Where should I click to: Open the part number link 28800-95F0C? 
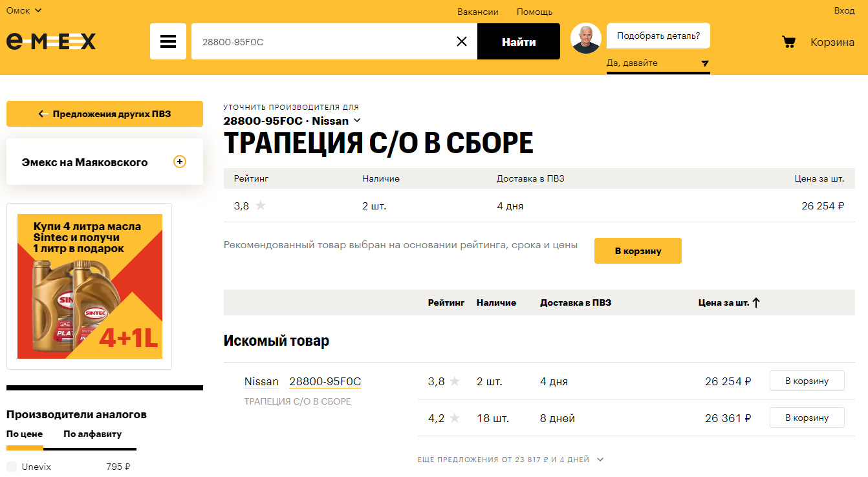click(x=325, y=381)
